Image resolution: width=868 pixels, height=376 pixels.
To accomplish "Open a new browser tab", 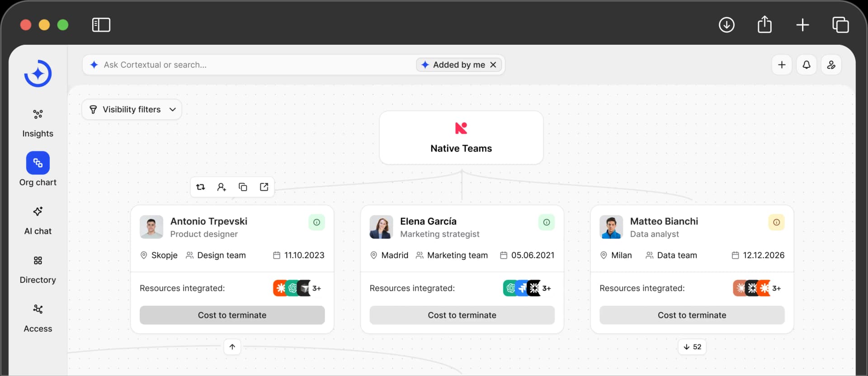I will click(x=802, y=25).
